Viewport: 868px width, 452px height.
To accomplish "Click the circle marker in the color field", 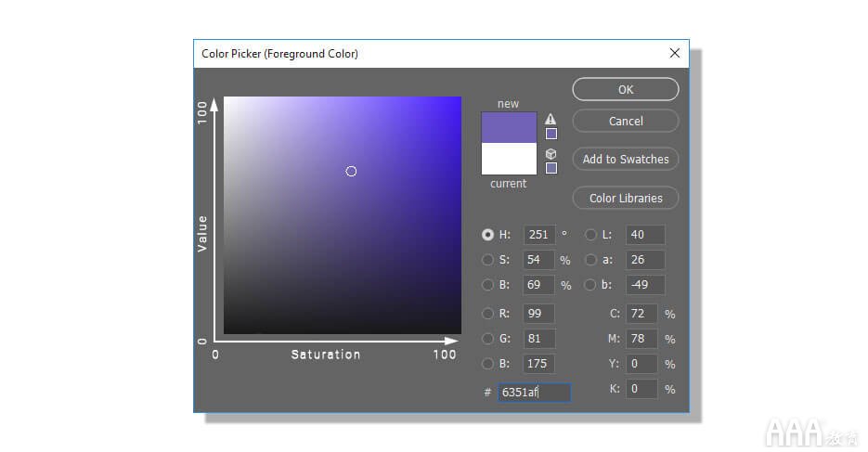I will pos(351,172).
